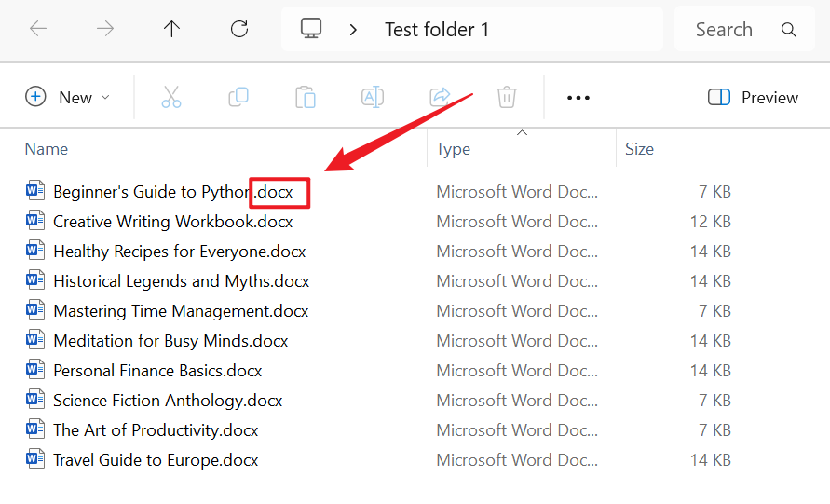
Task: Sort files by Type column header
Action: tap(454, 149)
